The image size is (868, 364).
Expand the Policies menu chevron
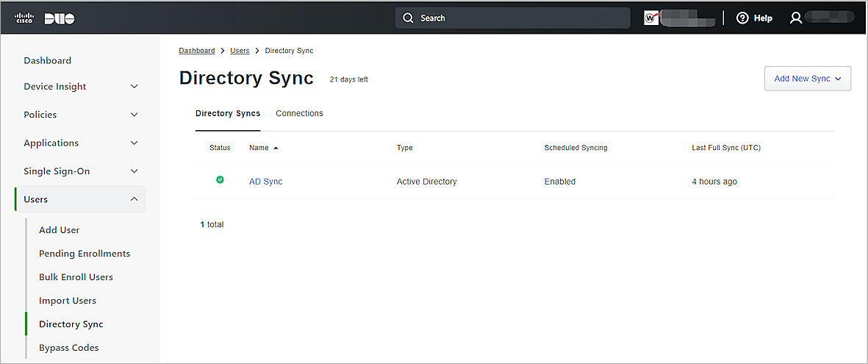[x=134, y=115]
